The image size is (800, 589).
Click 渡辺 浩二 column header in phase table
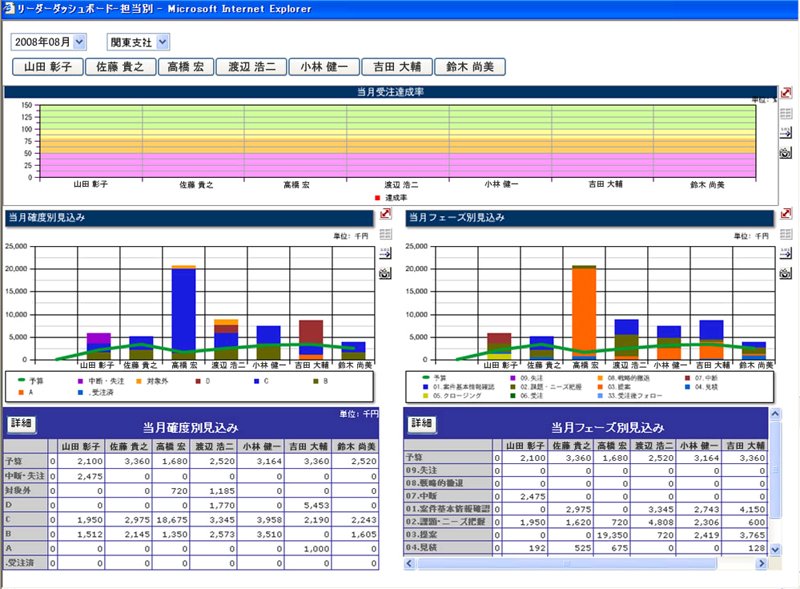[x=653, y=446]
